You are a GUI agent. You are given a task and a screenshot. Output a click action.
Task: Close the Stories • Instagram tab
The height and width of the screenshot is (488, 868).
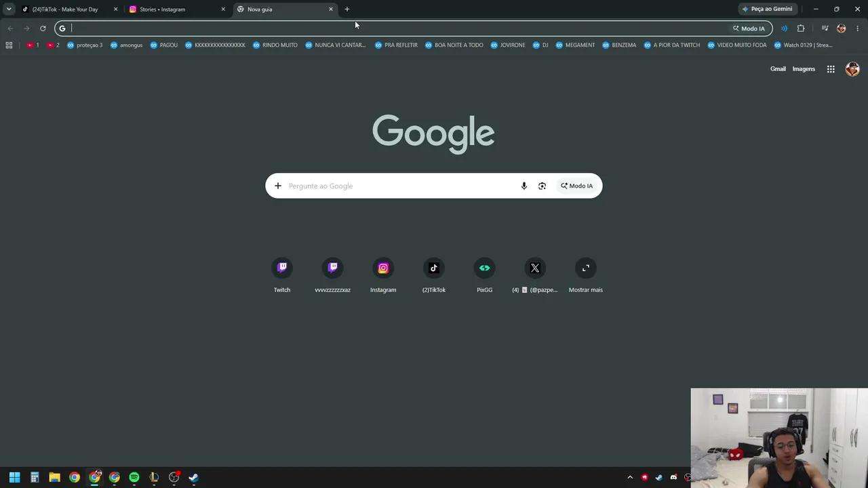[x=223, y=9]
